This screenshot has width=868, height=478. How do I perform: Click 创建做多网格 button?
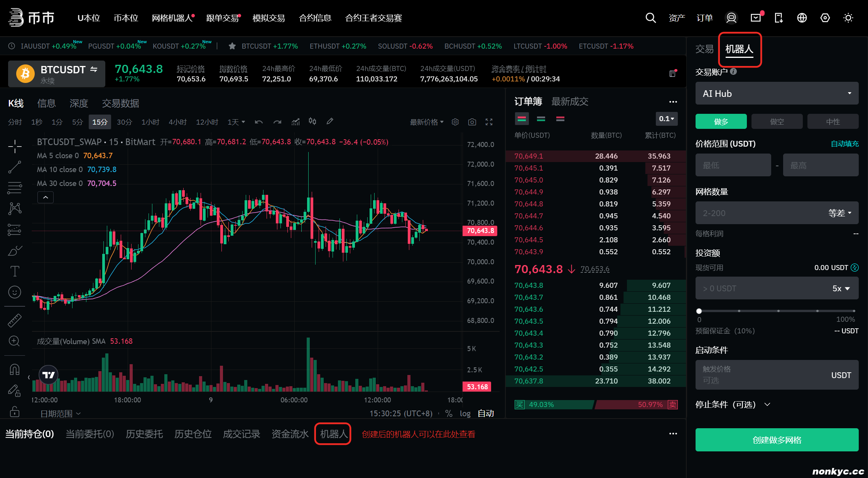coord(777,440)
